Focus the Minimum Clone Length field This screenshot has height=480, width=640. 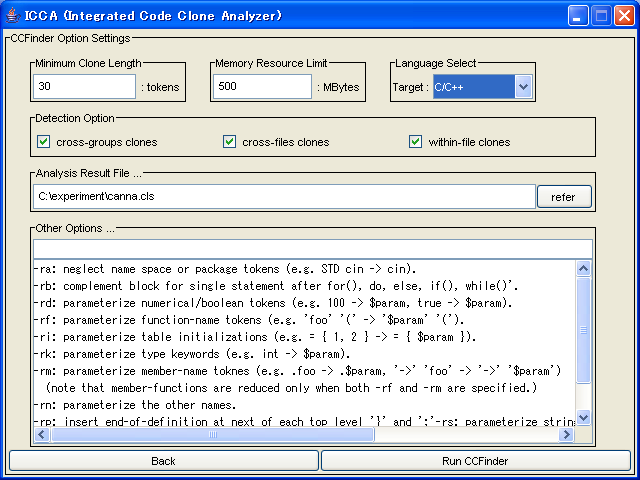(x=85, y=87)
